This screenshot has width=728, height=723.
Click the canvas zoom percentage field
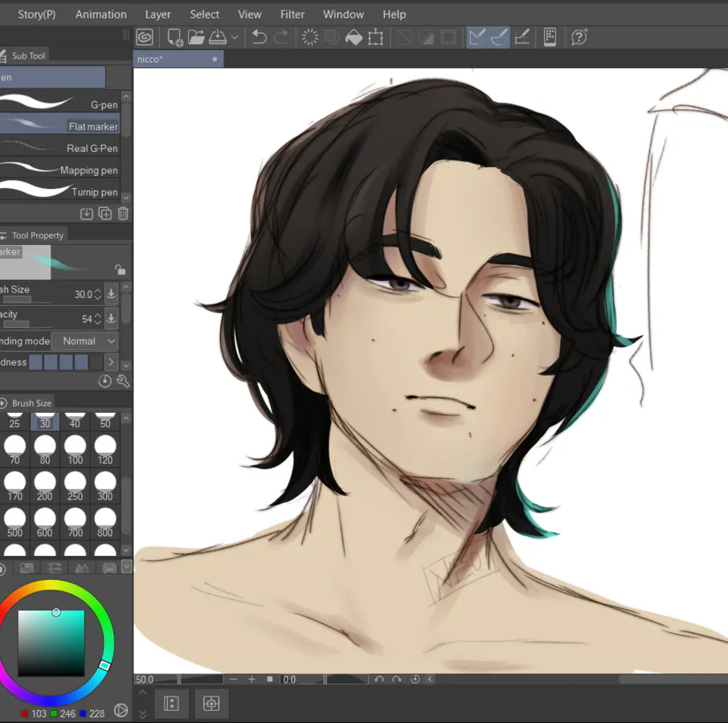coord(156,680)
